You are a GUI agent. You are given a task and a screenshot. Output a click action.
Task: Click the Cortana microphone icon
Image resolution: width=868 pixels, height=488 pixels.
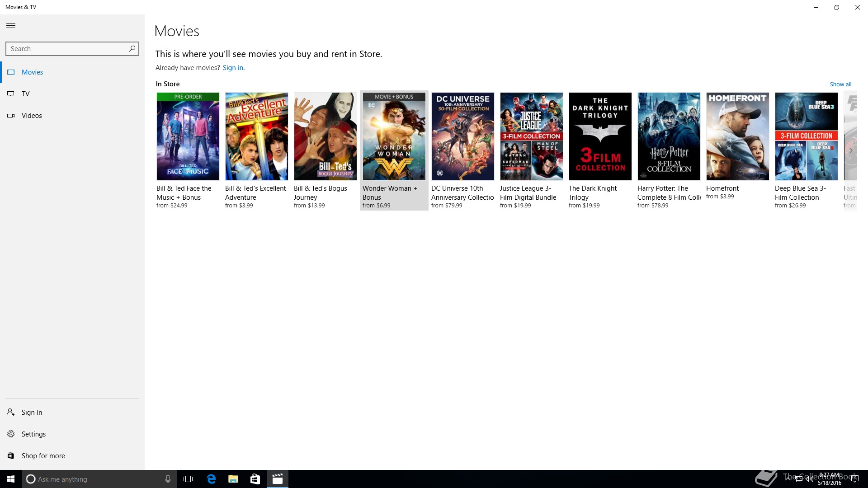click(168, 479)
